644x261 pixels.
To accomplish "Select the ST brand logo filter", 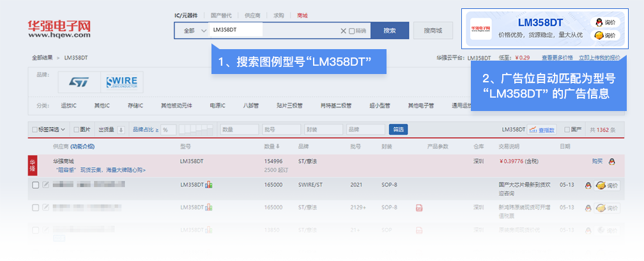I will click(x=79, y=82).
